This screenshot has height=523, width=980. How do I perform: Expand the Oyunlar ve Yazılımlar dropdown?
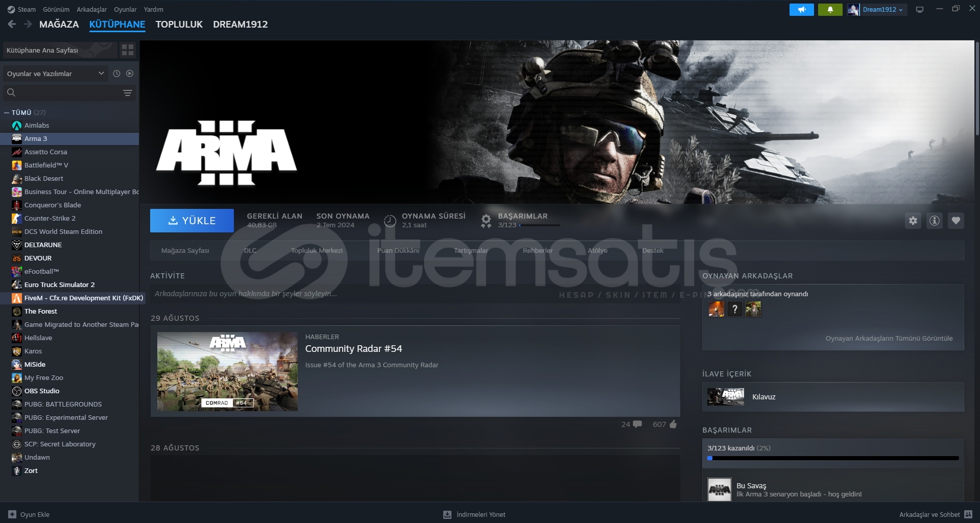coord(56,74)
